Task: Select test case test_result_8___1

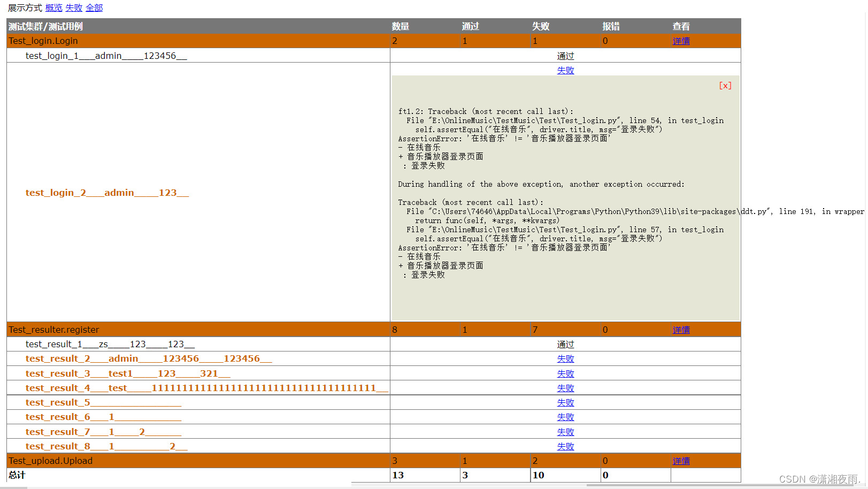Action: click(106, 446)
